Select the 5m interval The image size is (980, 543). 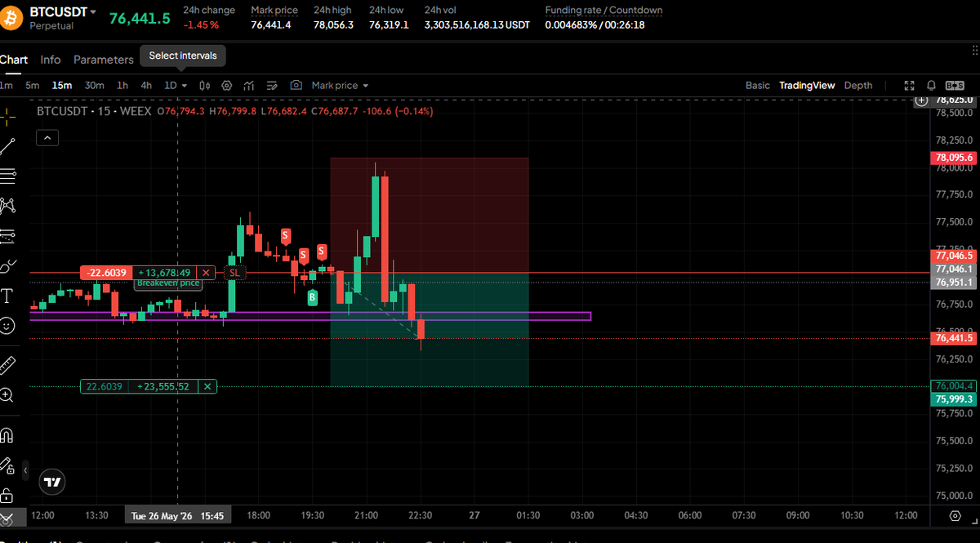[33, 85]
